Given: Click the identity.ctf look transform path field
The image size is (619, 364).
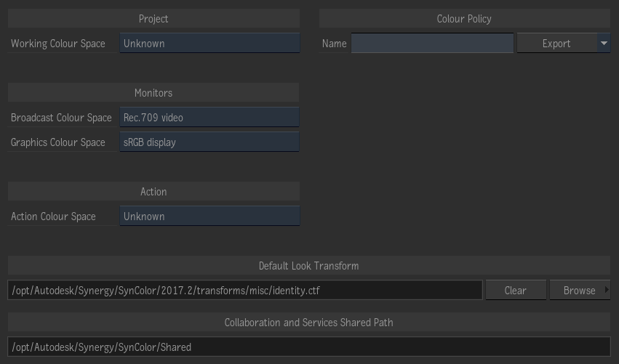Looking at the screenshot, I should tap(244, 291).
